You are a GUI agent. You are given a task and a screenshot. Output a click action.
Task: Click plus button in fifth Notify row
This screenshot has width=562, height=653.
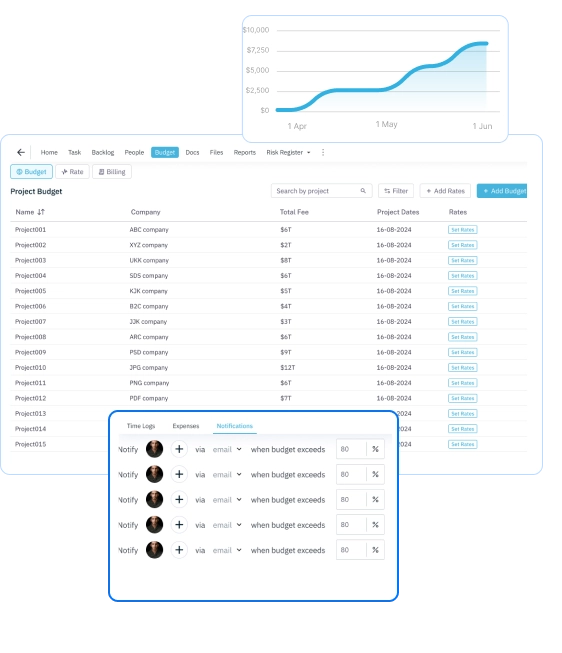[x=179, y=550]
